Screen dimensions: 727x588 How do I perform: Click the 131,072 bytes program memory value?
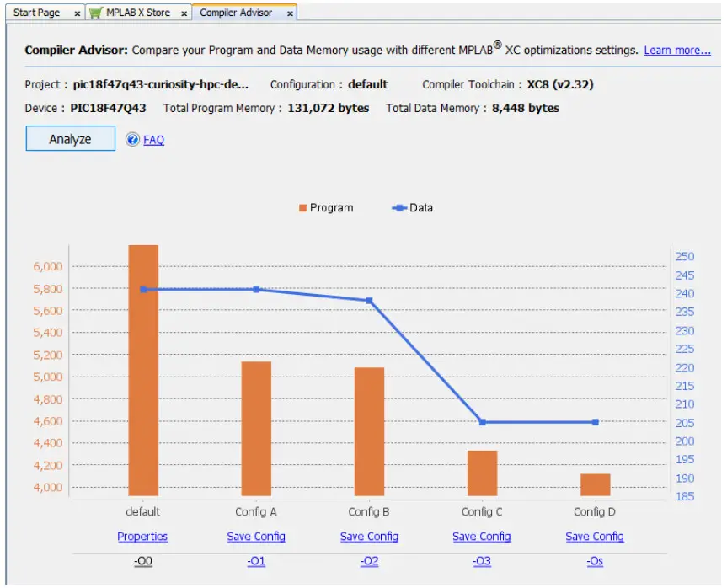tap(329, 108)
